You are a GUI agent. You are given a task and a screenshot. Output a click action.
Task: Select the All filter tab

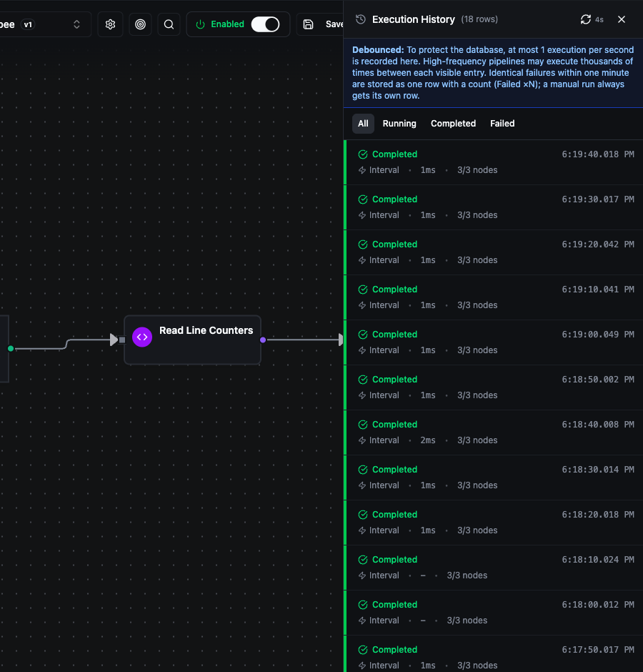pyautogui.click(x=363, y=124)
